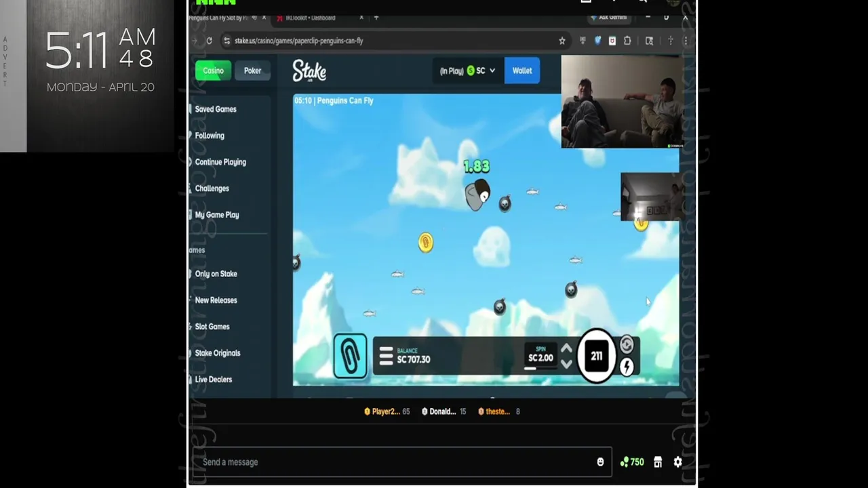
Task: Open New Releases in the sidebar
Action: (216, 300)
